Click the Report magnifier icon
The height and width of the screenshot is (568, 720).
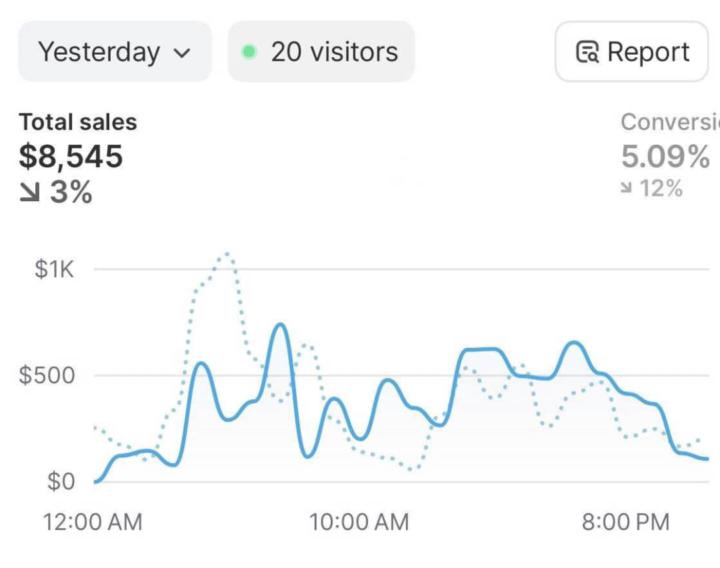(588, 52)
